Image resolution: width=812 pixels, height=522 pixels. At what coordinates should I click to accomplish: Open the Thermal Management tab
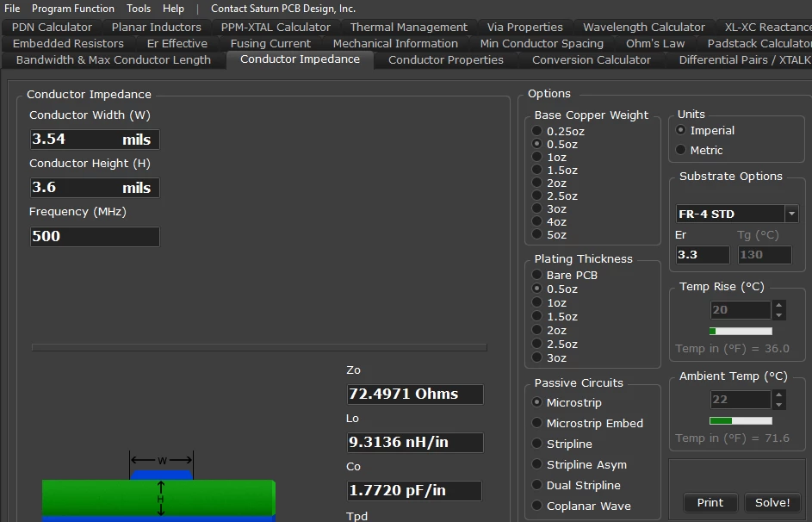click(409, 27)
